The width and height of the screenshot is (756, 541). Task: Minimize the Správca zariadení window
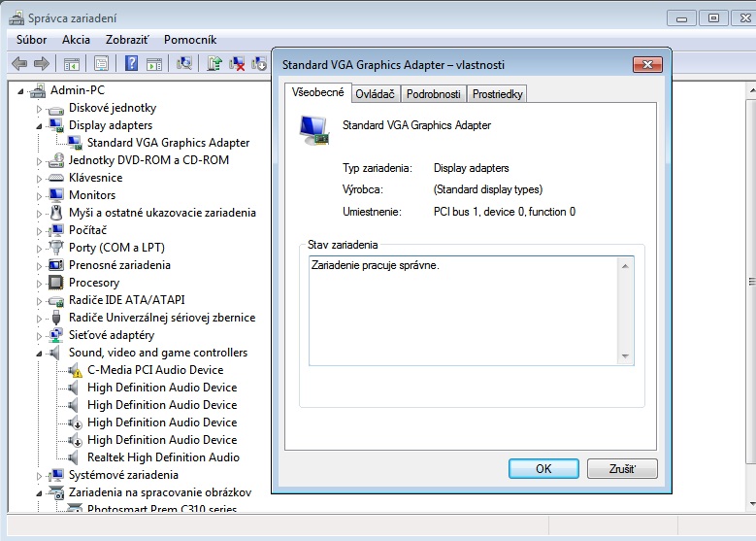click(x=681, y=18)
